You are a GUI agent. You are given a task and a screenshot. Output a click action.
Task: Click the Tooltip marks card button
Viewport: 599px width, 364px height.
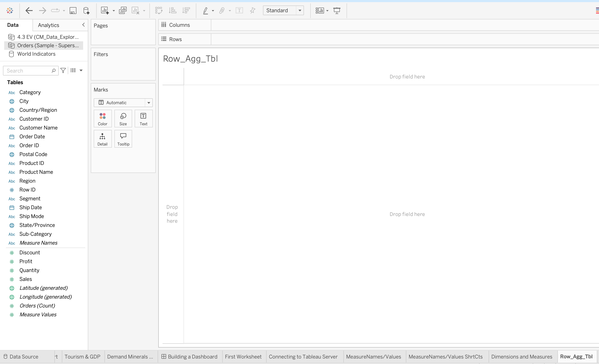123,139
